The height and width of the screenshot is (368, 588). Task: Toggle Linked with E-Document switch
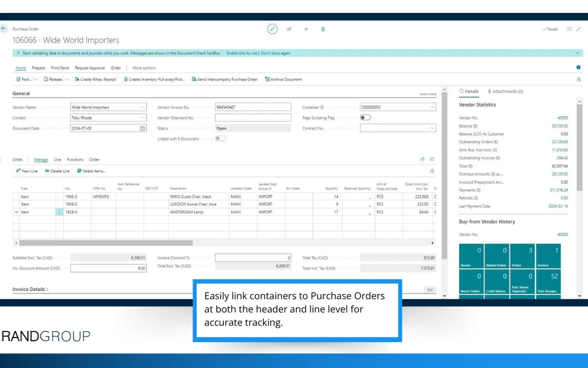coord(220,139)
